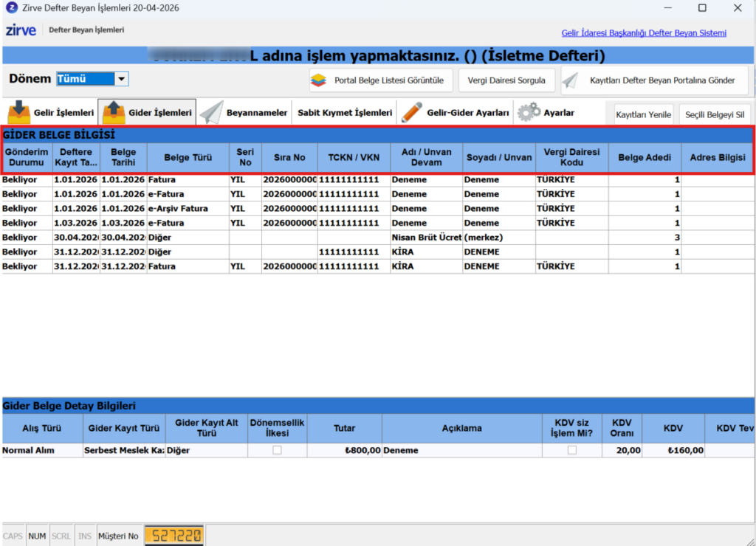Screen dimensions: 756x546
Task: Click the Deneme Açıklama cell in detail grid
Action: 462,450
